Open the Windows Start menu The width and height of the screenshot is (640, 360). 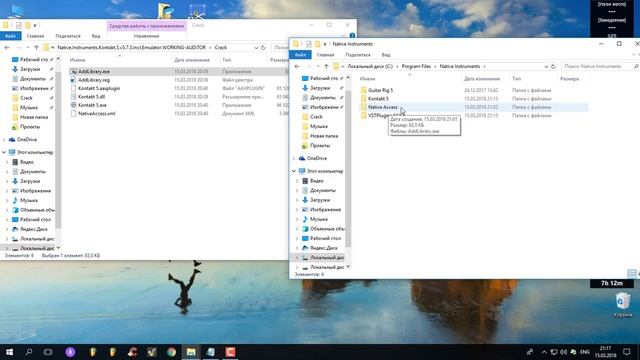9,352
